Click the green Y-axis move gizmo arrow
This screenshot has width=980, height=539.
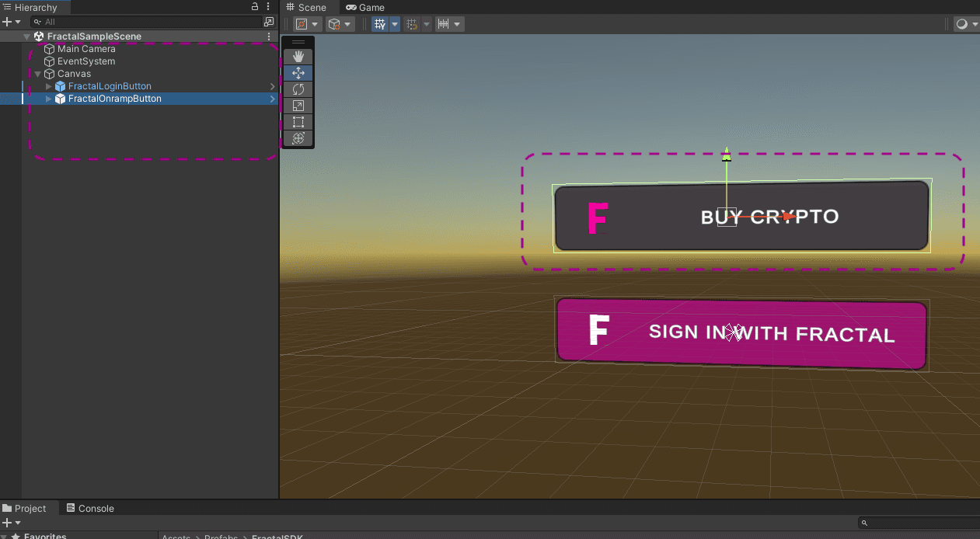click(726, 155)
